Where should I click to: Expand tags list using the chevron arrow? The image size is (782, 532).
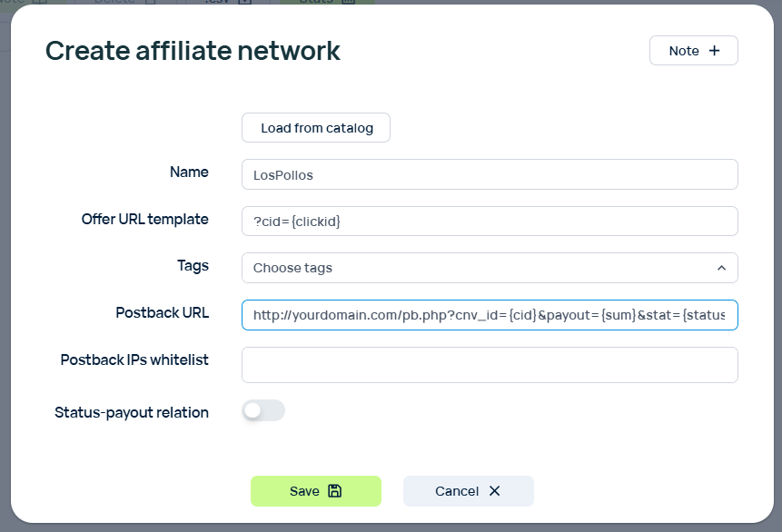[721, 268]
